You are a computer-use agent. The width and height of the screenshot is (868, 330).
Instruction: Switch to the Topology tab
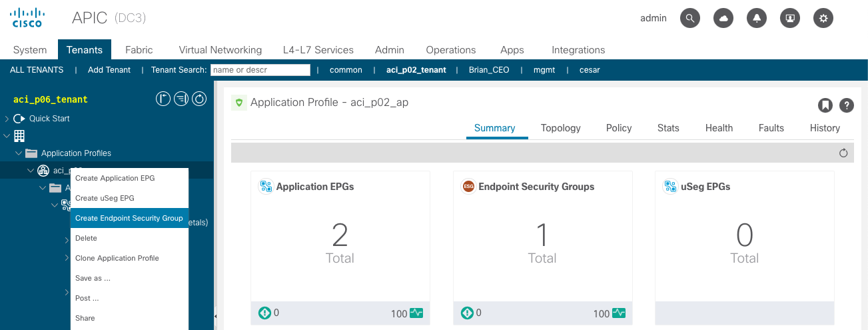click(560, 128)
